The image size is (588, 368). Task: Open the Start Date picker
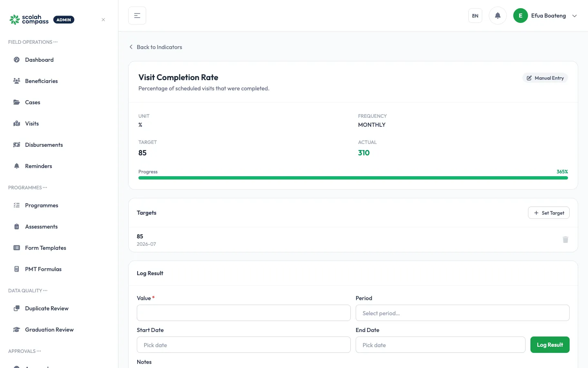point(244,345)
